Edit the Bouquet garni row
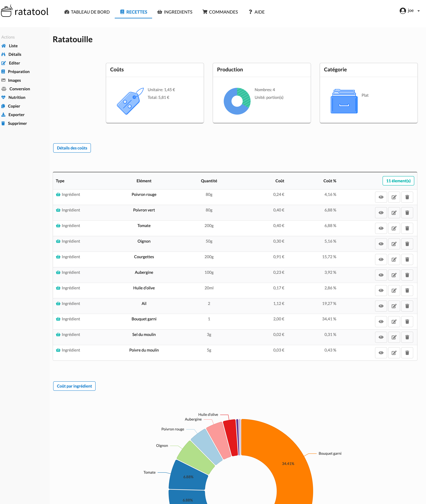This screenshot has width=426, height=504. click(394, 322)
